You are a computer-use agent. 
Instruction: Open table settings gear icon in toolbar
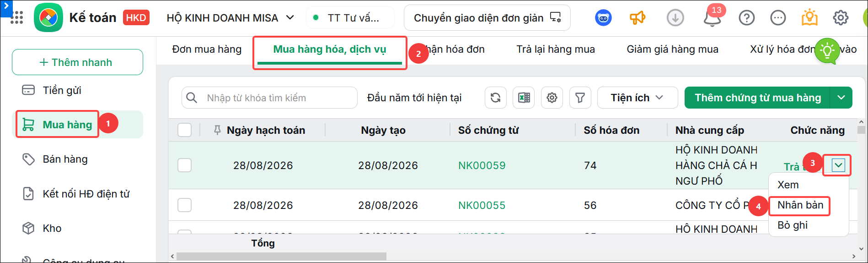(552, 98)
